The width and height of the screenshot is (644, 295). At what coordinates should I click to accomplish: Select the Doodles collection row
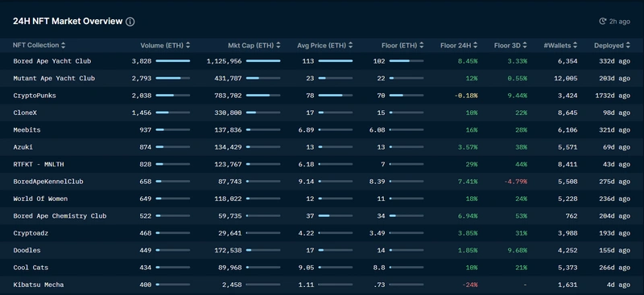click(x=322, y=250)
